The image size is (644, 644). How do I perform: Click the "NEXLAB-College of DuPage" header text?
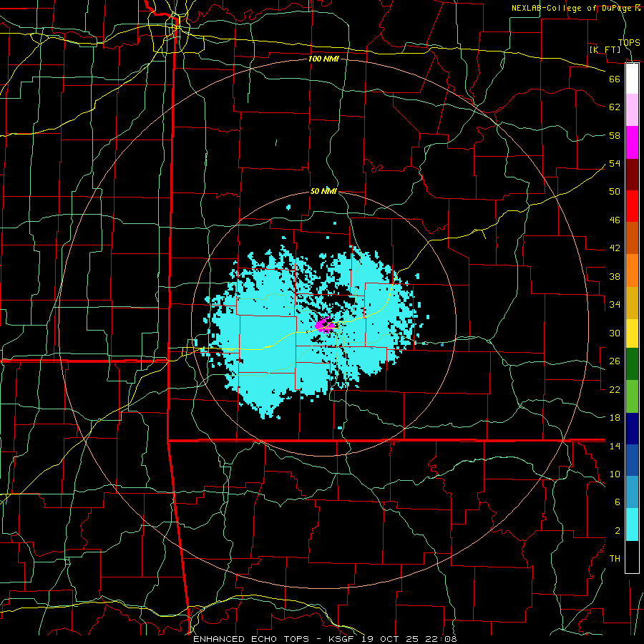click(572, 8)
